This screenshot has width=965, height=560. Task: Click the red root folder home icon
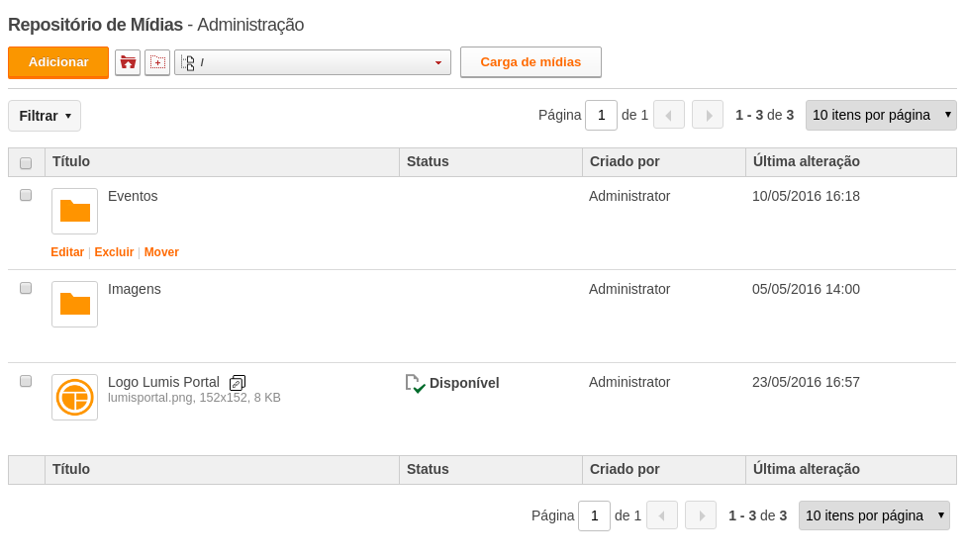click(128, 62)
